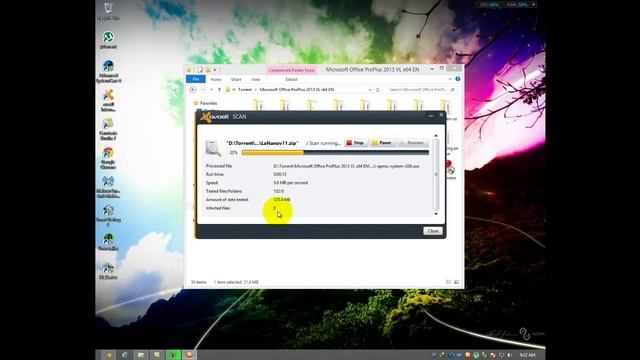Click the desktop icon above bottom one

tap(108, 242)
